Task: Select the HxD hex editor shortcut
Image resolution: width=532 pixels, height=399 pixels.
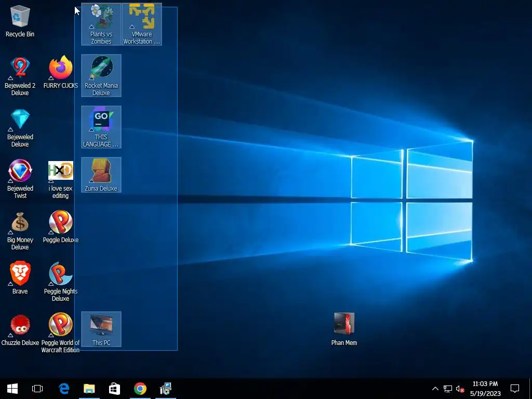Action: point(61,179)
